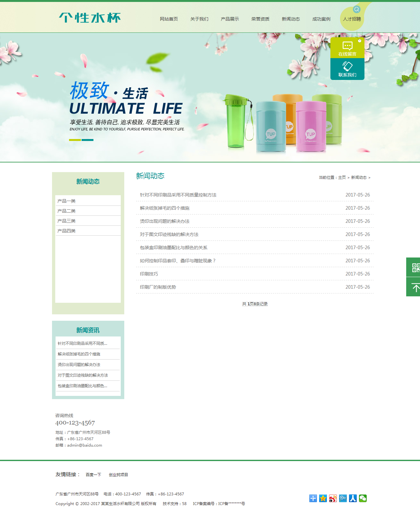Click the back-to-top arrow button
The width and height of the screenshot is (420, 515).
tap(415, 287)
